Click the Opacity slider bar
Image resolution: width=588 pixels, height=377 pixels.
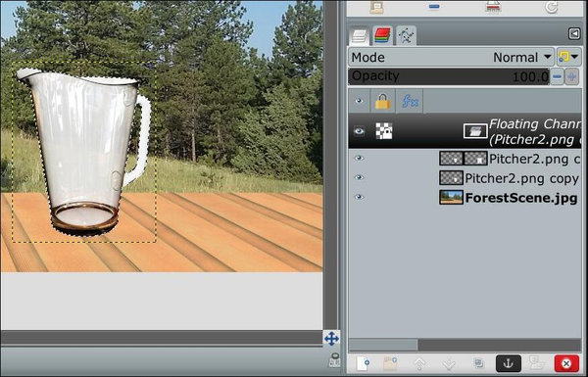(449, 76)
